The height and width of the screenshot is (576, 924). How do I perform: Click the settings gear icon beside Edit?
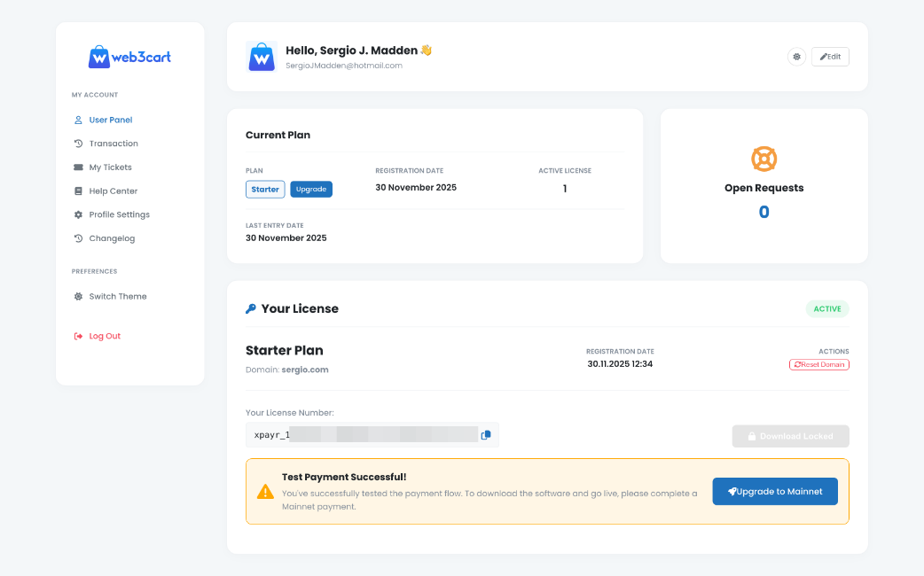796,57
